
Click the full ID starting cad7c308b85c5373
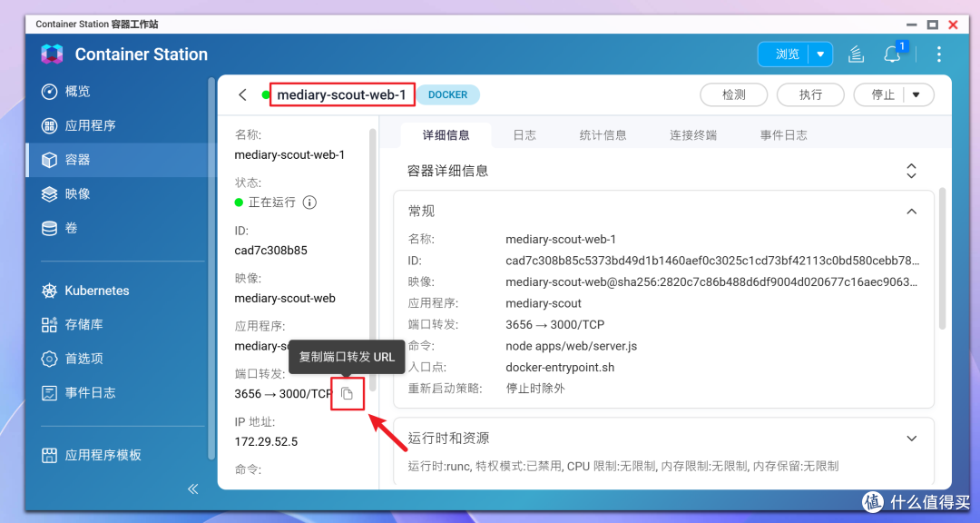click(712, 261)
